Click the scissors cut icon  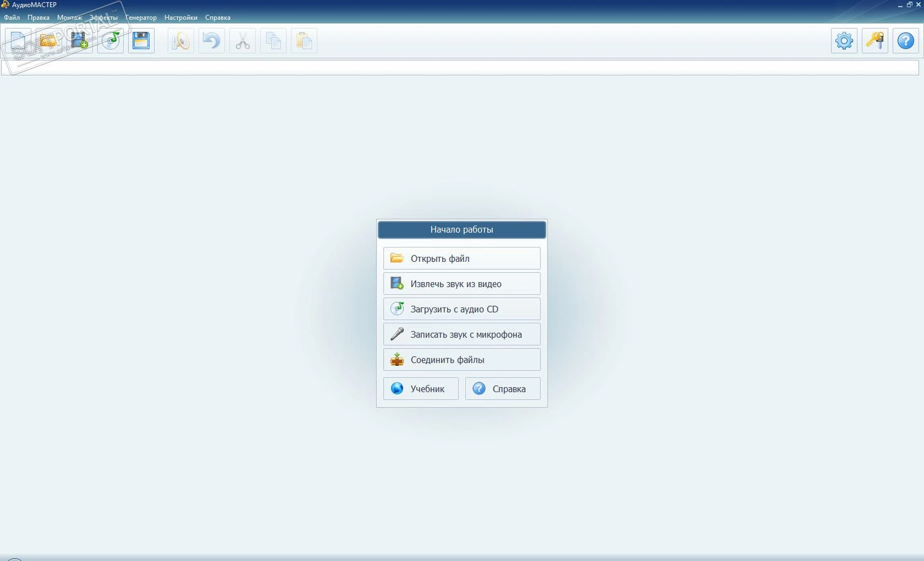(242, 41)
